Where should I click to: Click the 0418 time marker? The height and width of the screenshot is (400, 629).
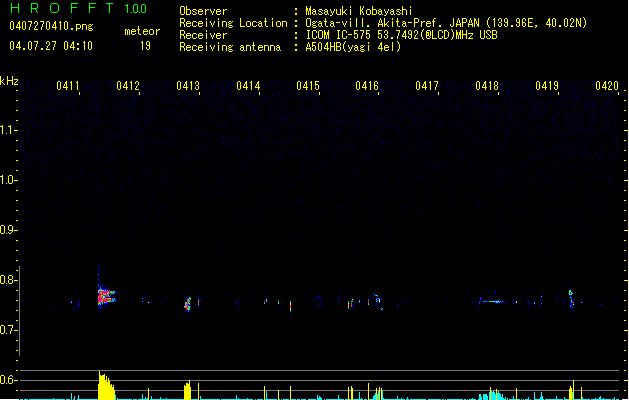[x=487, y=86]
